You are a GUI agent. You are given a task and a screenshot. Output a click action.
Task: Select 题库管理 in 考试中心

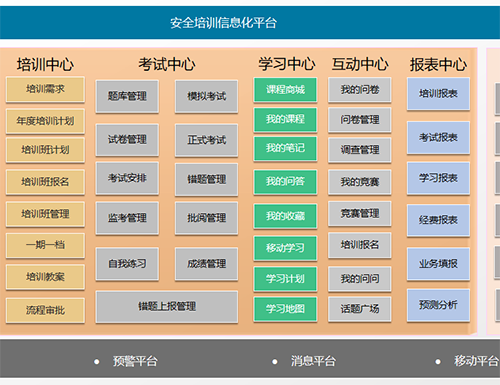click(127, 96)
